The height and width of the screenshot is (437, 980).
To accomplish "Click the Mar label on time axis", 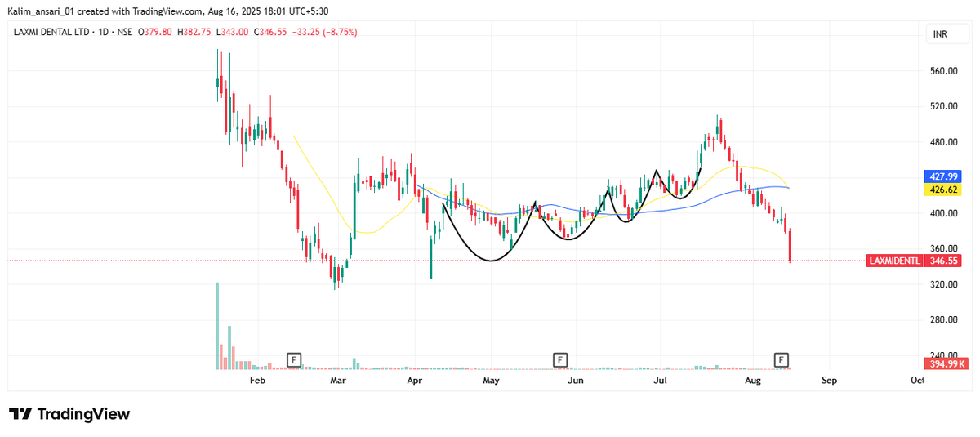I will [338, 381].
